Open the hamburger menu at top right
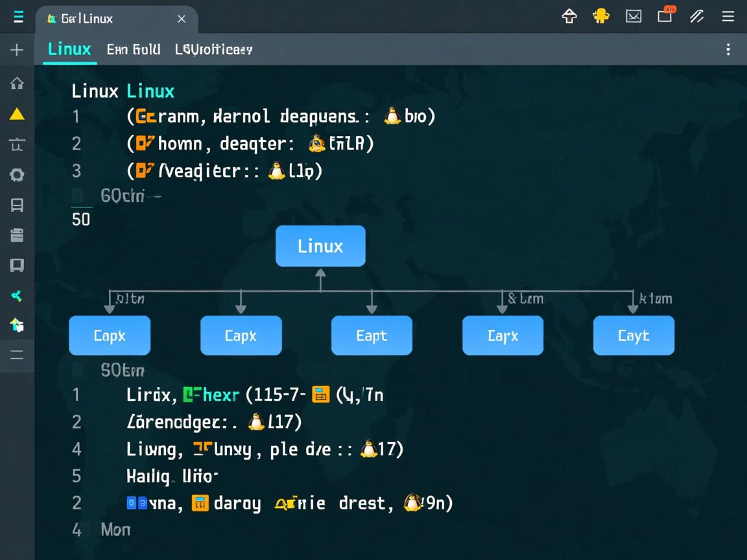This screenshot has height=560, width=747. pos(728,16)
